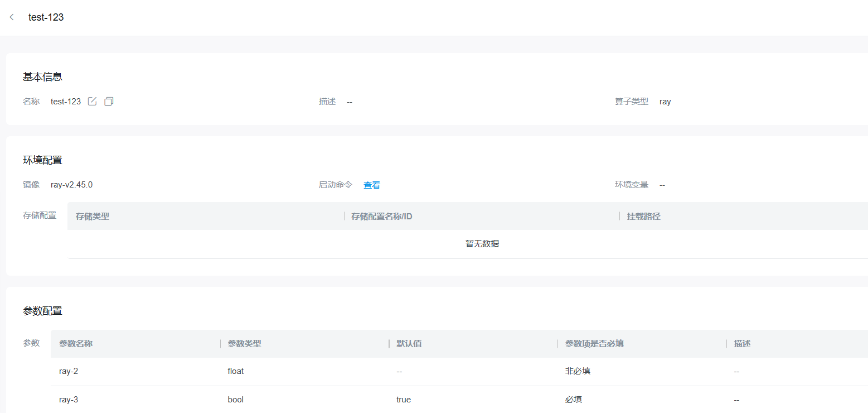Screen dimensions: 868x413
Task: Click the edit name pencil icon
Action: tap(93, 102)
